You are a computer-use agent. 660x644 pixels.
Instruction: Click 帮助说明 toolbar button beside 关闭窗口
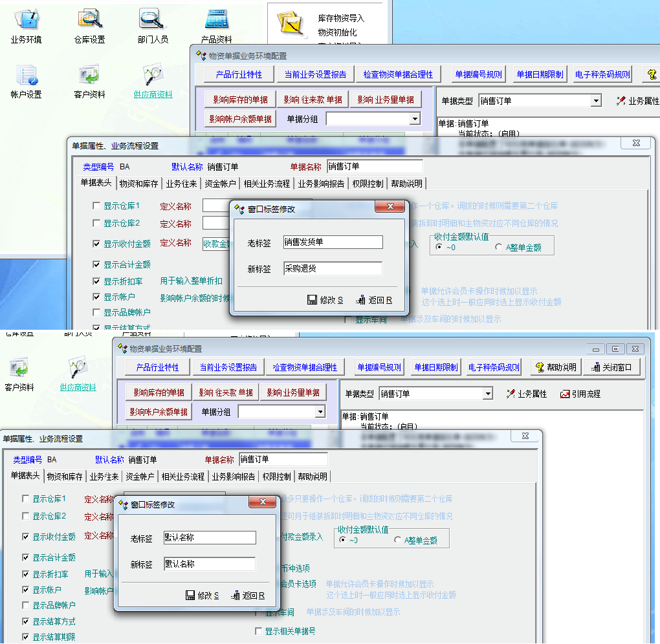click(555, 367)
